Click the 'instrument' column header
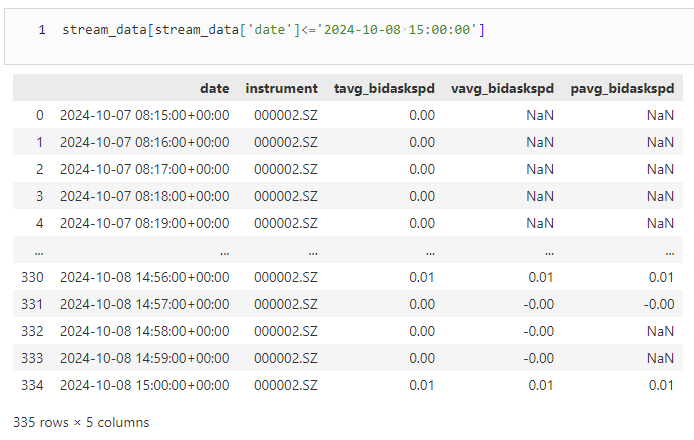Image resolution: width=694 pixels, height=440 pixels. point(281,88)
